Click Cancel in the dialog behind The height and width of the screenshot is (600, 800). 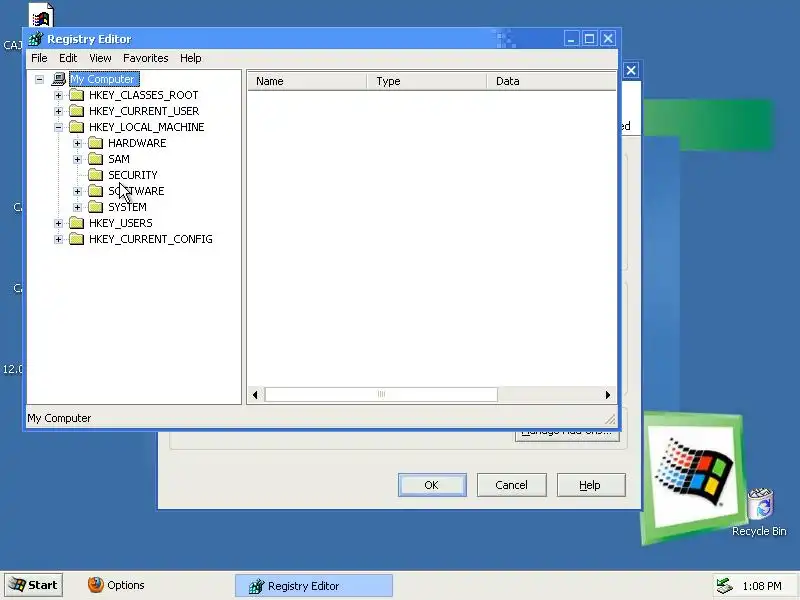tap(511, 485)
